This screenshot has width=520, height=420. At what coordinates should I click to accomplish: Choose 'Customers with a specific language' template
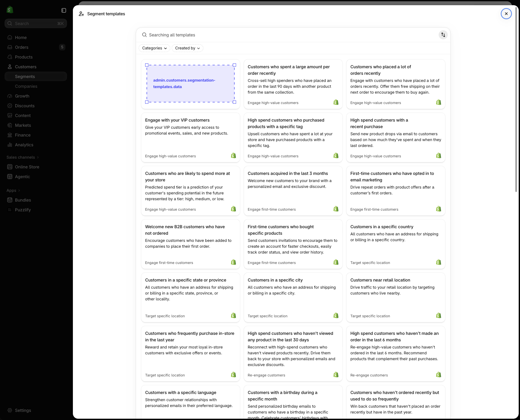tap(190, 402)
